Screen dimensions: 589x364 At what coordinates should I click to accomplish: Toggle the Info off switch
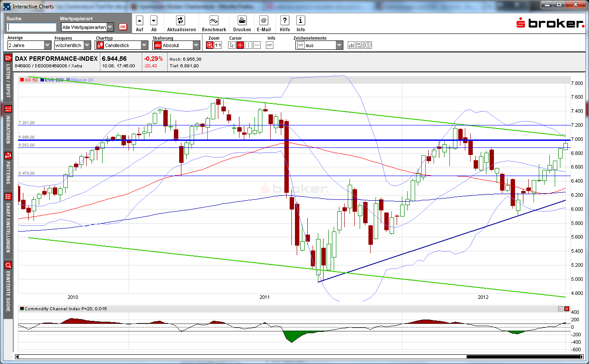click(269, 44)
